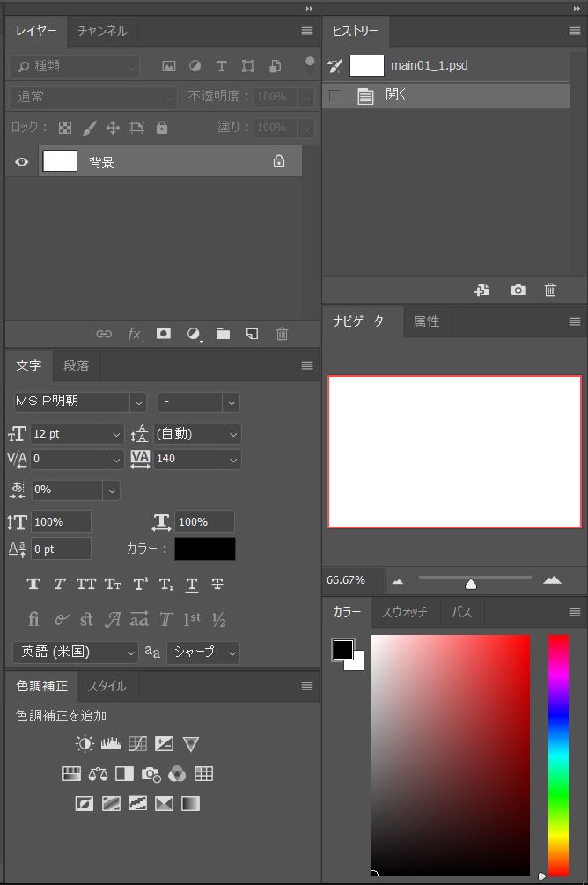
Task: Add a Brightness/Contrast adjustment
Action: [x=85, y=744]
